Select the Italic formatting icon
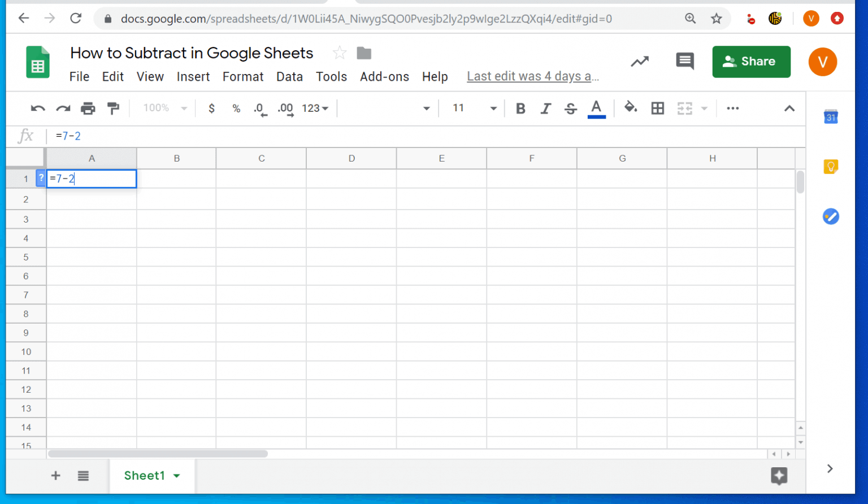The image size is (868, 504). (x=545, y=108)
